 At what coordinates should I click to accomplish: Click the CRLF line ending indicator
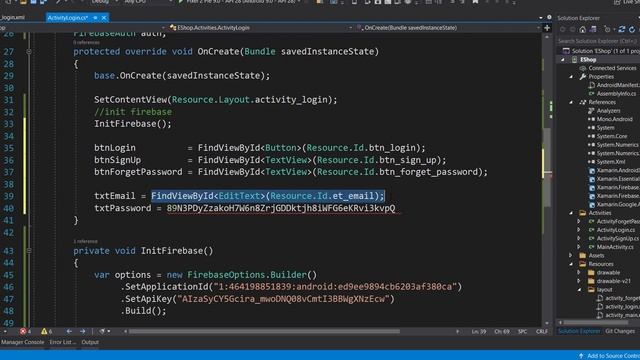click(x=542, y=331)
